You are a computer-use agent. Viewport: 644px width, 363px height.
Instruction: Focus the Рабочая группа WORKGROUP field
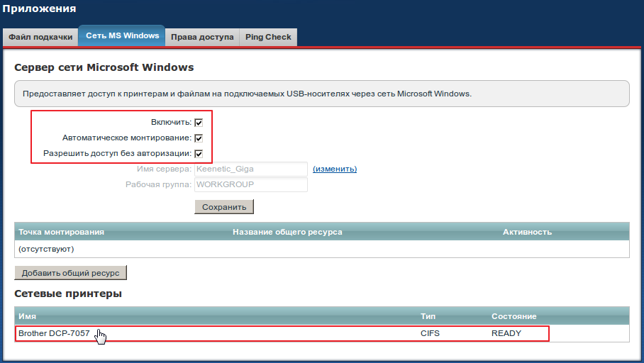250,185
